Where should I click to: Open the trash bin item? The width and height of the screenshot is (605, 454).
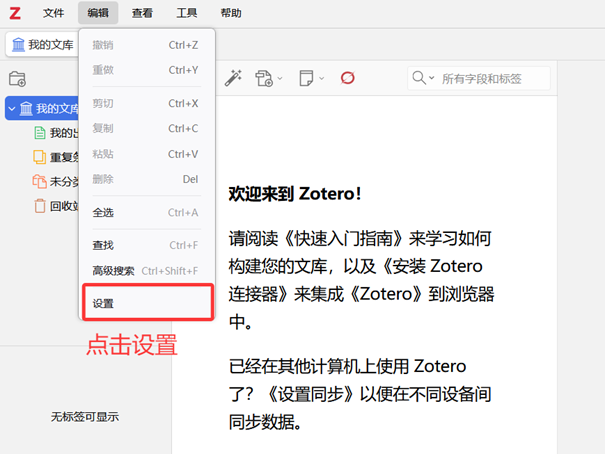tap(56, 206)
